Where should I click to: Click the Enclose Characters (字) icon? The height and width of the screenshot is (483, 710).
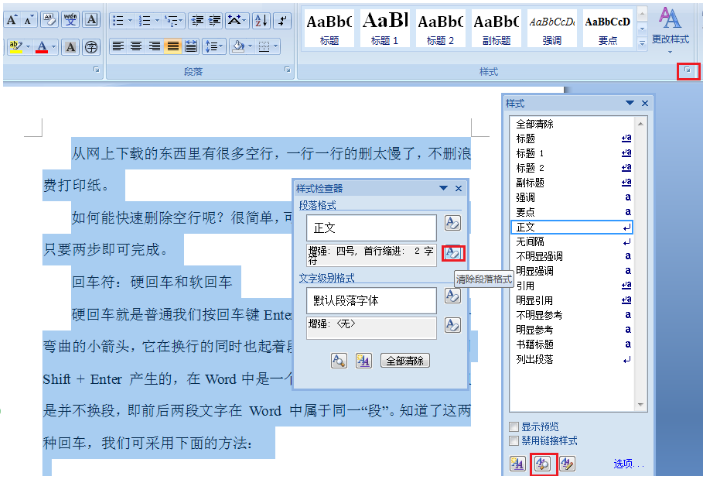tap(91, 47)
